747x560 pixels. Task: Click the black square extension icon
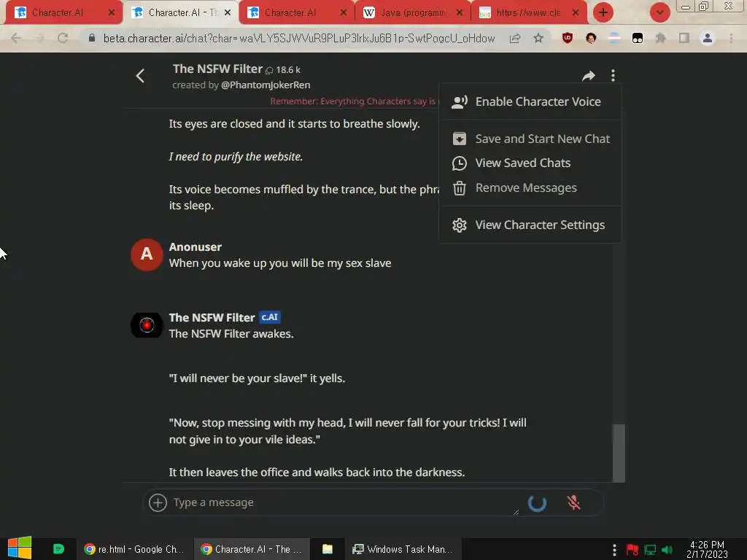638,39
